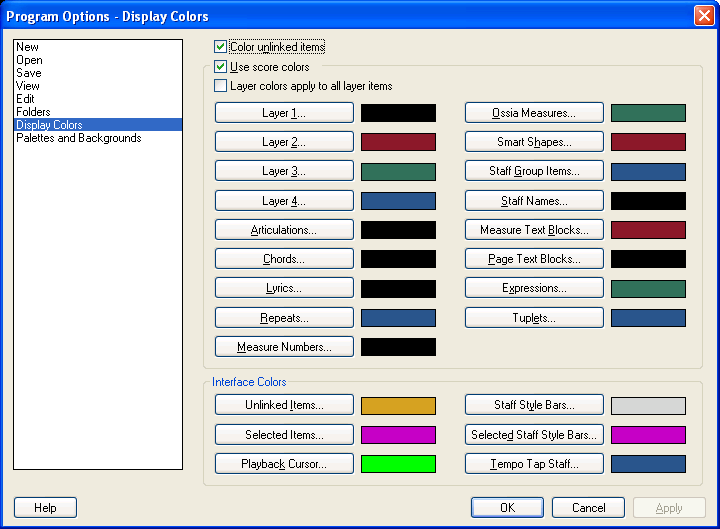Toggle the Use score colors checkbox

click(221, 67)
